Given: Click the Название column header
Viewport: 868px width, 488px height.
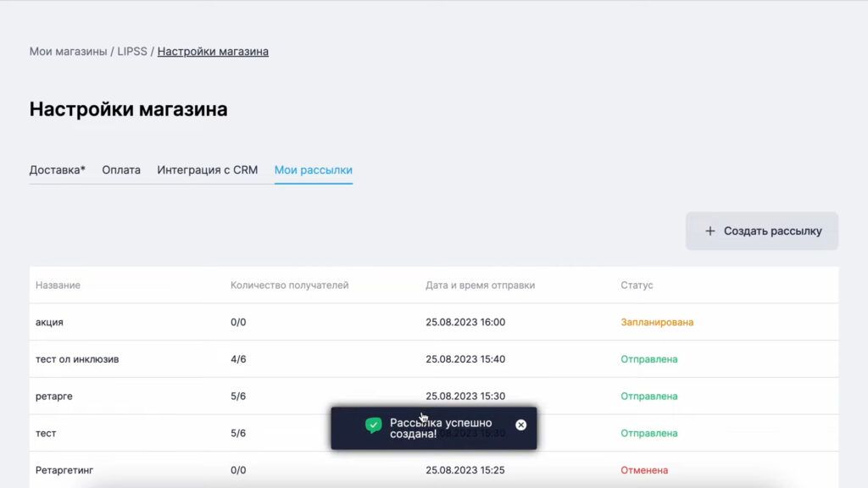Looking at the screenshot, I should tap(58, 285).
